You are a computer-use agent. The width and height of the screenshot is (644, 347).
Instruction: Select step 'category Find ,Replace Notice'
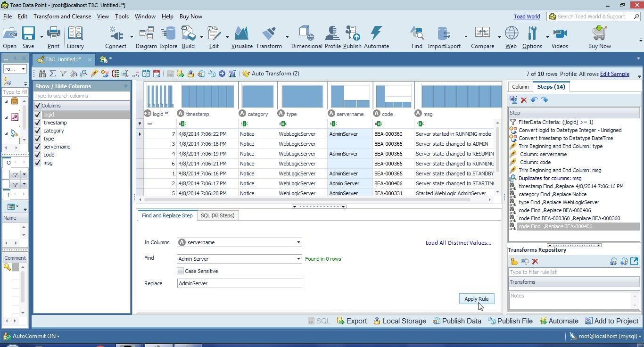tap(553, 194)
